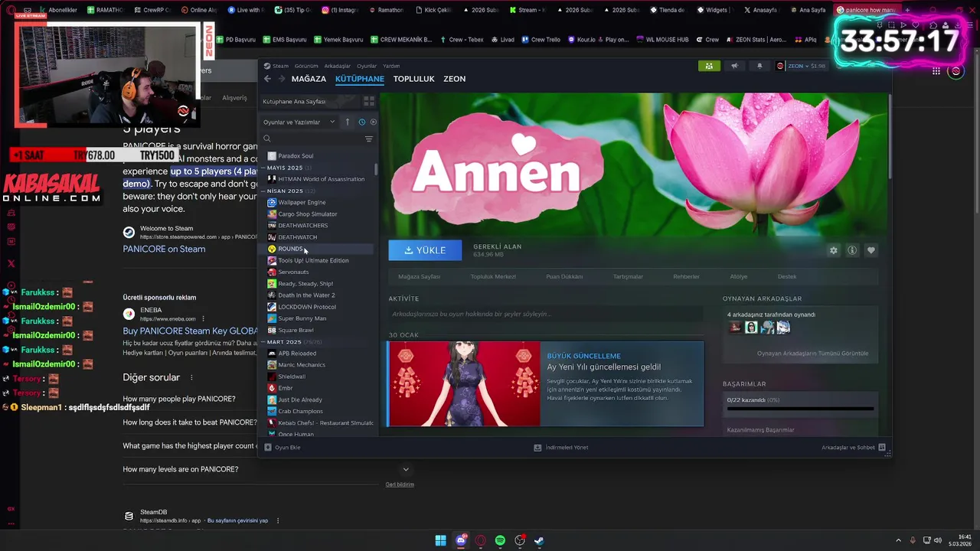Click the Geri bildirim link in browser

pos(400,484)
